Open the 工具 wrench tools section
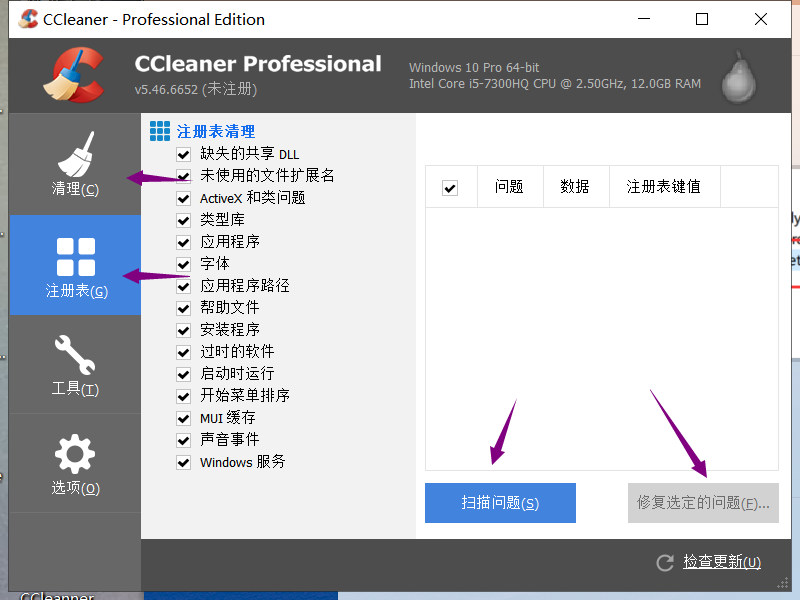The image size is (800, 600). pos(75,355)
